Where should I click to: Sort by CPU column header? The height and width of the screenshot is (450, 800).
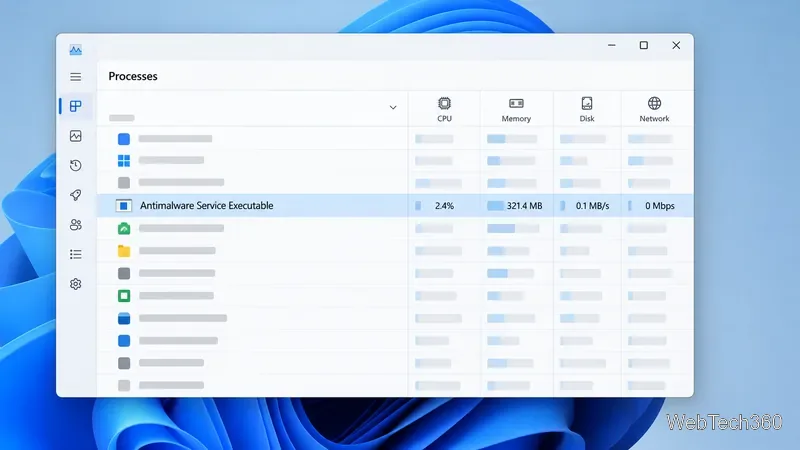[444, 110]
